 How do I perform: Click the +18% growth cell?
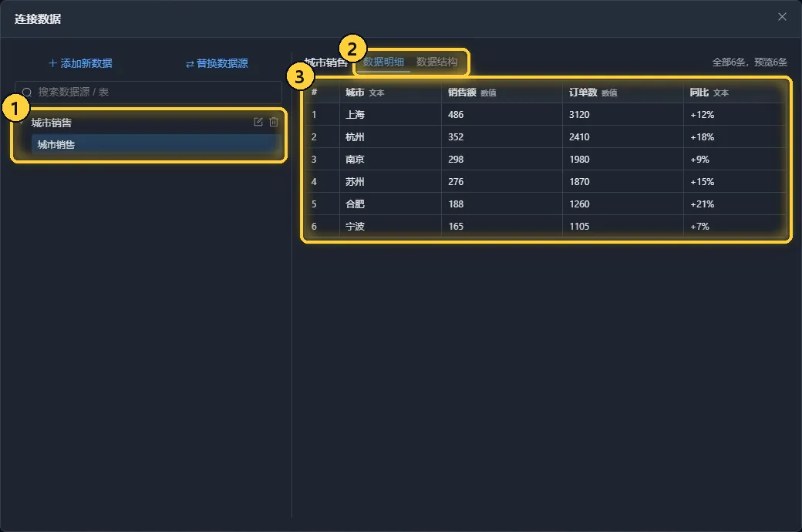pos(734,137)
